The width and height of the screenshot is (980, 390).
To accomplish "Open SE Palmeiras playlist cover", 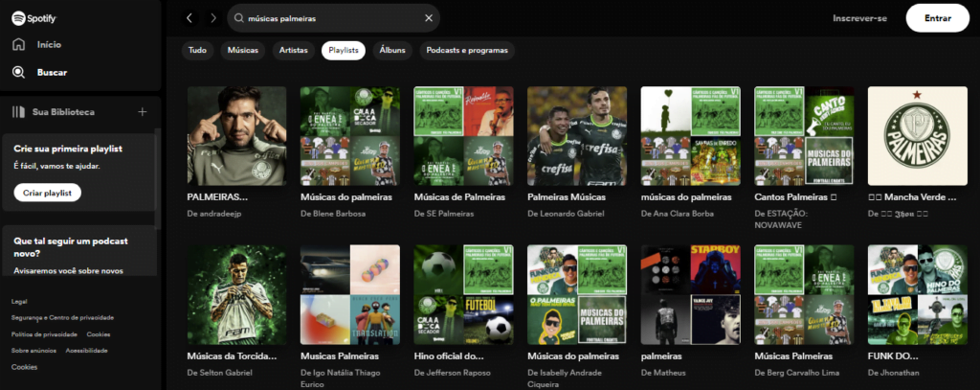I will 464,136.
